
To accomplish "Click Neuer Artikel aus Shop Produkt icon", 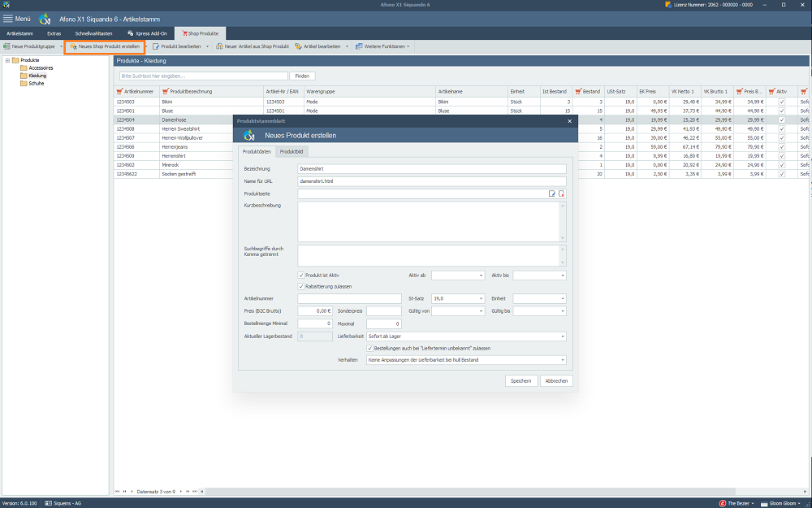I will [x=219, y=46].
